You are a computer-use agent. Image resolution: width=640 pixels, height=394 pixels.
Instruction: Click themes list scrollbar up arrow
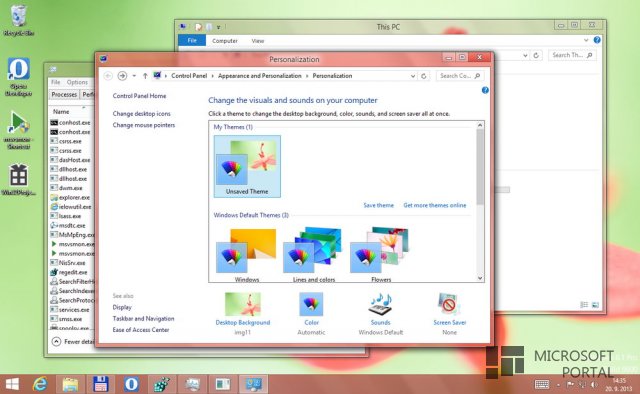tap(480, 125)
